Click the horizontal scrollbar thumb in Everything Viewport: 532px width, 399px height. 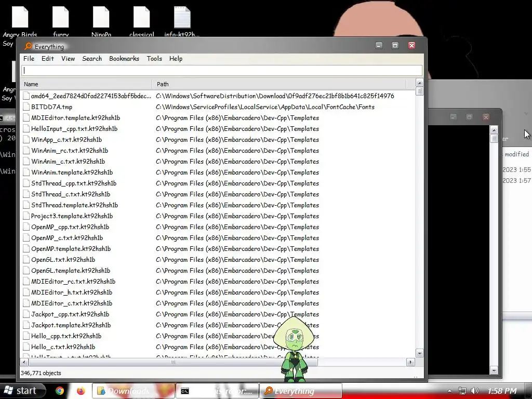(x=173, y=362)
